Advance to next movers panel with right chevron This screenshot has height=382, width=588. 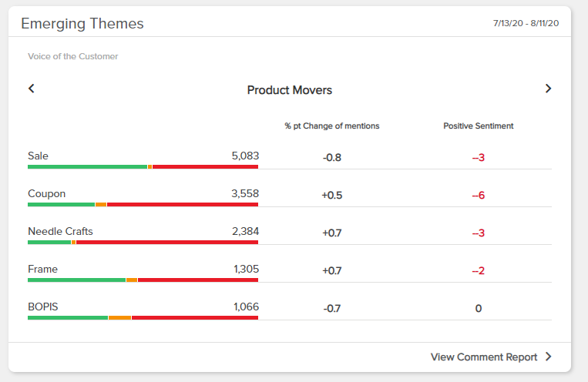pyautogui.click(x=548, y=89)
